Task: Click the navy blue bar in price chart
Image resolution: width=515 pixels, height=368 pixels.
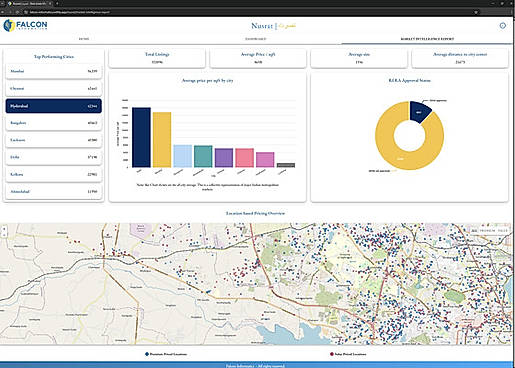Action: click(x=141, y=137)
